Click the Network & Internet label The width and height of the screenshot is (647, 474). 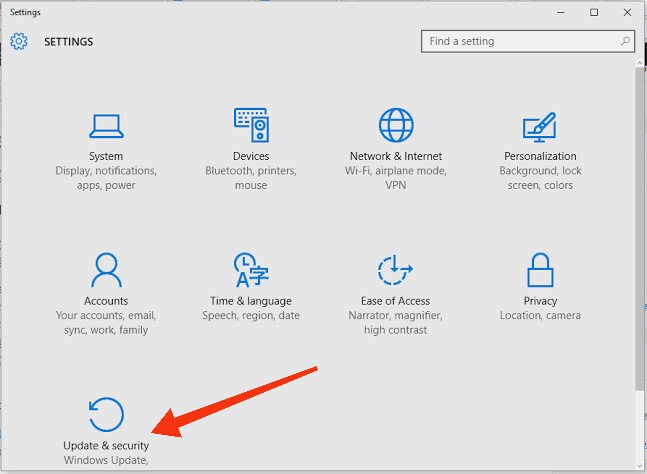pyautogui.click(x=396, y=156)
